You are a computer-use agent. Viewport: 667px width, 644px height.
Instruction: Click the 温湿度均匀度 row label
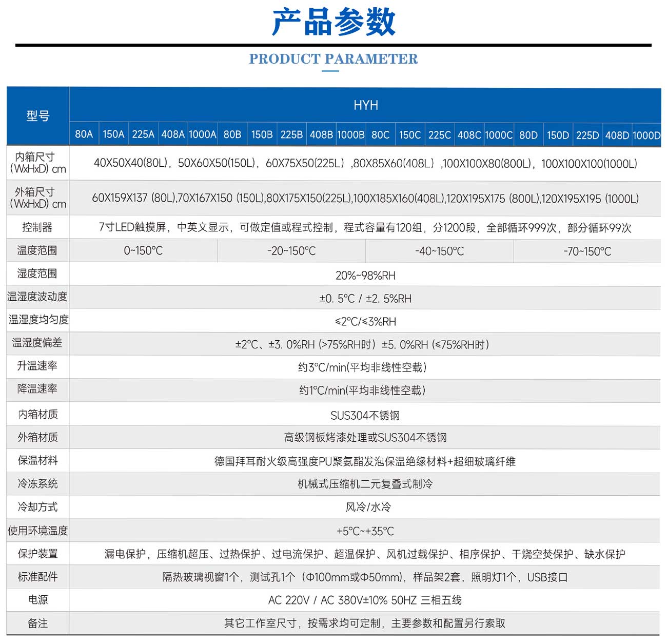[38, 320]
